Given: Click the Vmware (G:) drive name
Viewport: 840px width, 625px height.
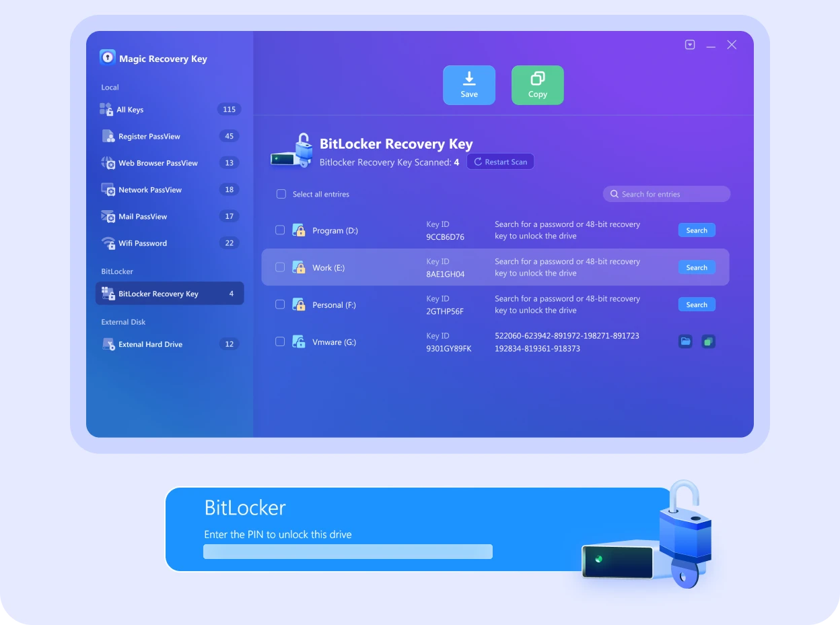Looking at the screenshot, I should pyautogui.click(x=335, y=341).
